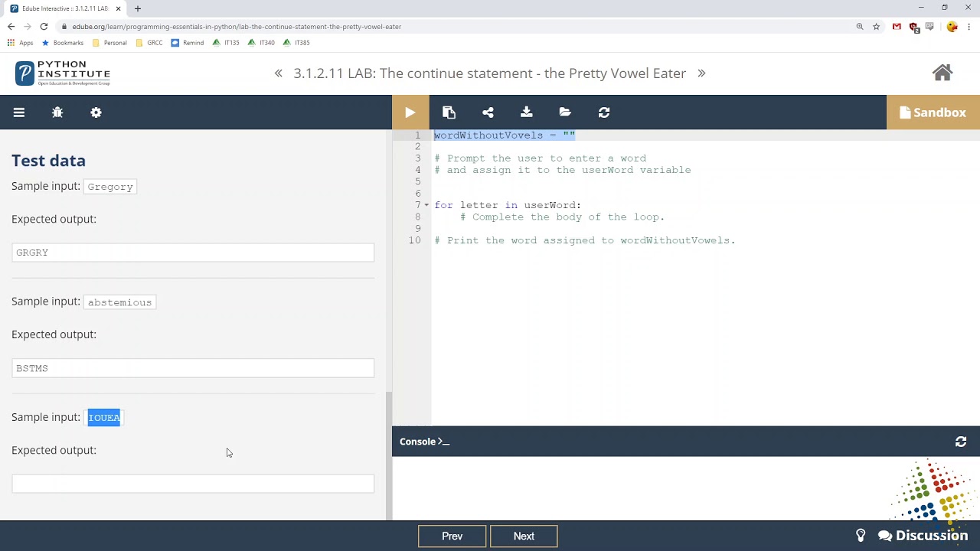Image resolution: width=980 pixels, height=551 pixels.
Task: Bookmark this page with star icon
Action: [x=877, y=26]
